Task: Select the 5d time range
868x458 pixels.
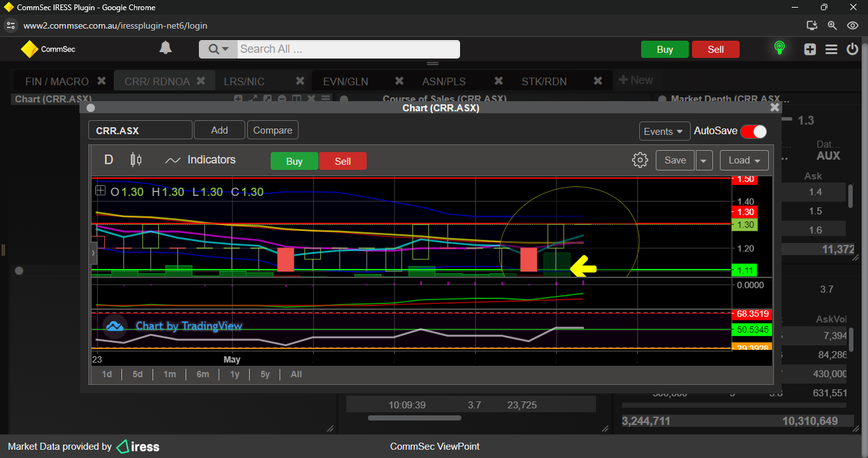Action: [137, 374]
